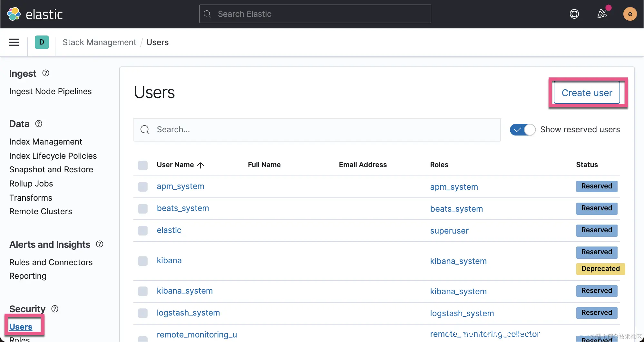Click the Deprecated badge on kibana row
The height and width of the screenshot is (342, 644).
(601, 269)
